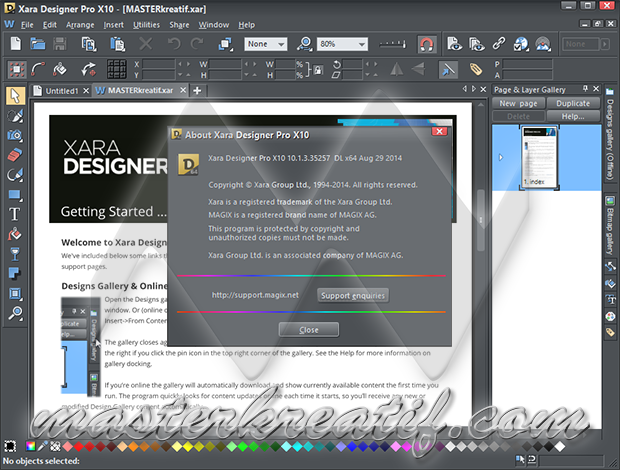Toggle the grid display icon
The image size is (620, 470).
[117, 70]
